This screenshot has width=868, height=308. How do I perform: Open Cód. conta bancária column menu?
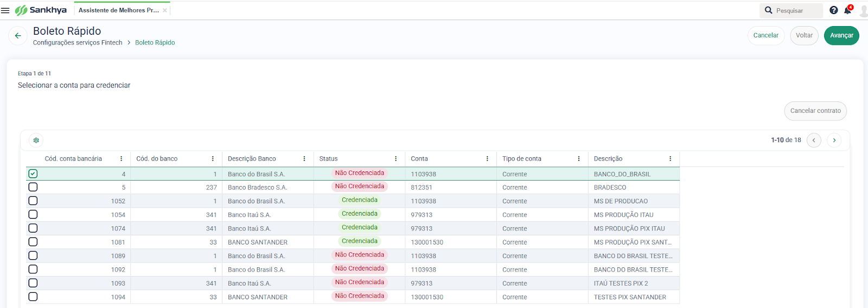click(x=121, y=159)
